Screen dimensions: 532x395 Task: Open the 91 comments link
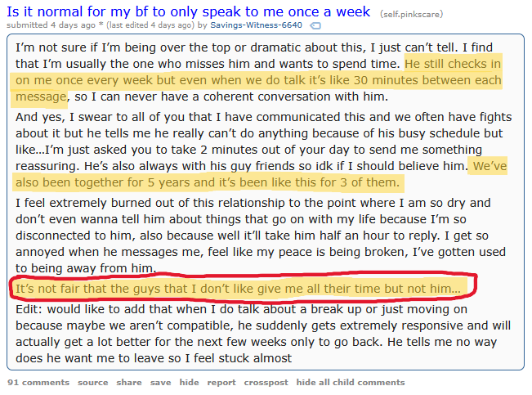click(38, 382)
